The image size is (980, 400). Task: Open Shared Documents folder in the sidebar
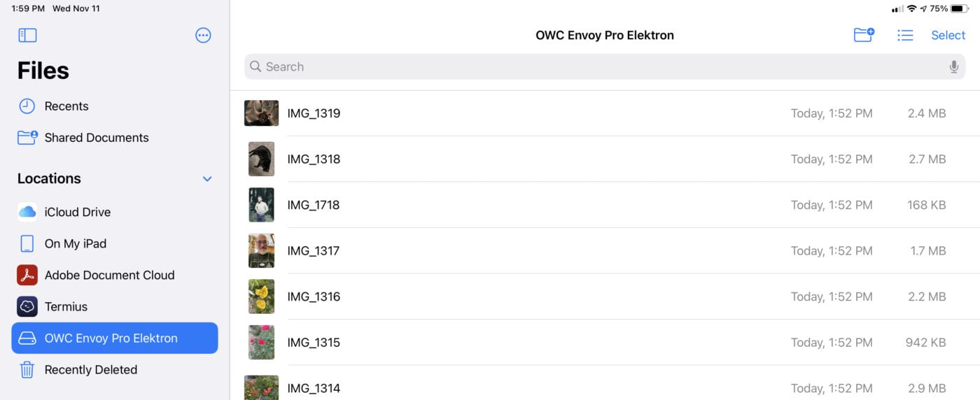click(x=96, y=138)
